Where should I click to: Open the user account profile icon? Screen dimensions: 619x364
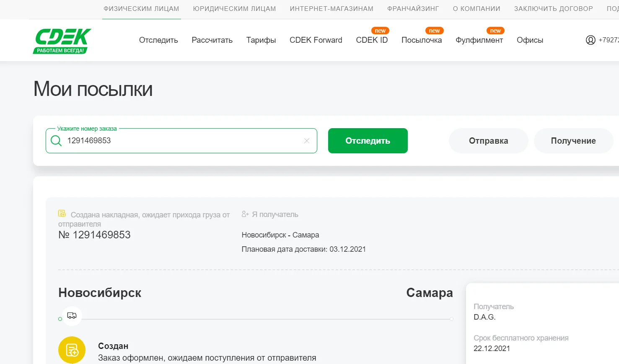point(591,40)
